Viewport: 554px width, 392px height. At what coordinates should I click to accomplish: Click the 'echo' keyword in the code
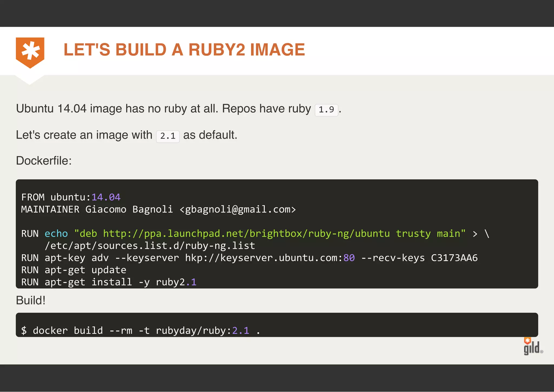coord(56,233)
